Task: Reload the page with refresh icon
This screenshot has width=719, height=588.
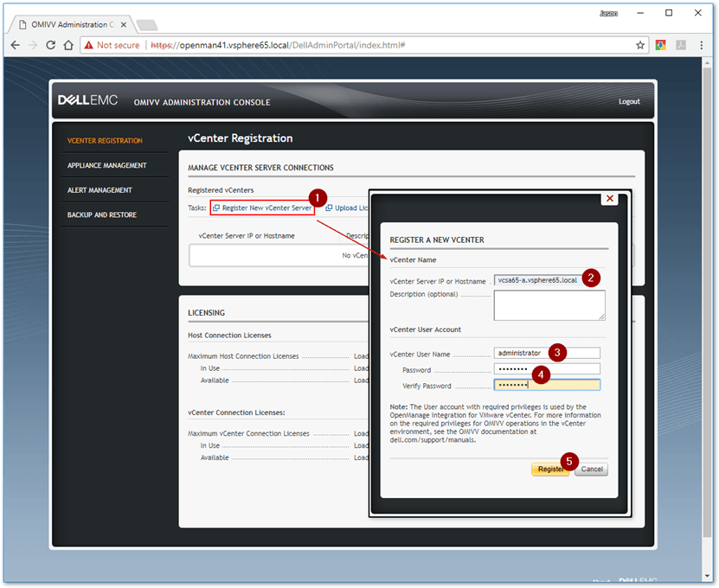Action: [x=51, y=45]
